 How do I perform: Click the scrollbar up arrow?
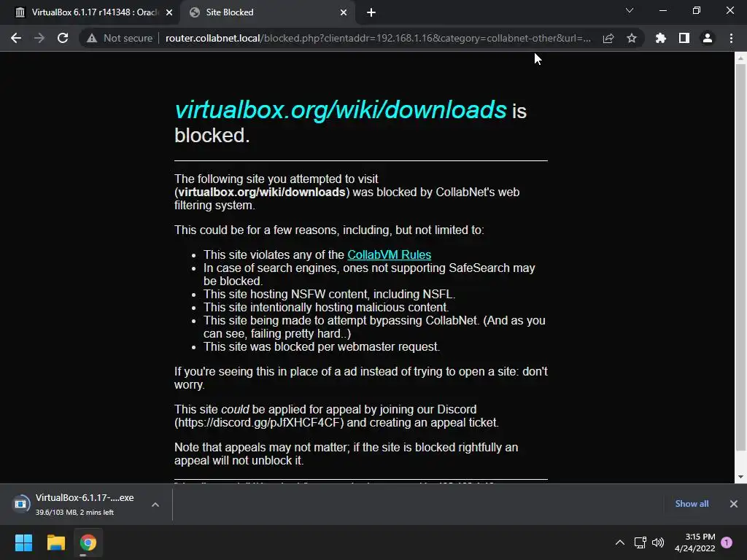740,58
